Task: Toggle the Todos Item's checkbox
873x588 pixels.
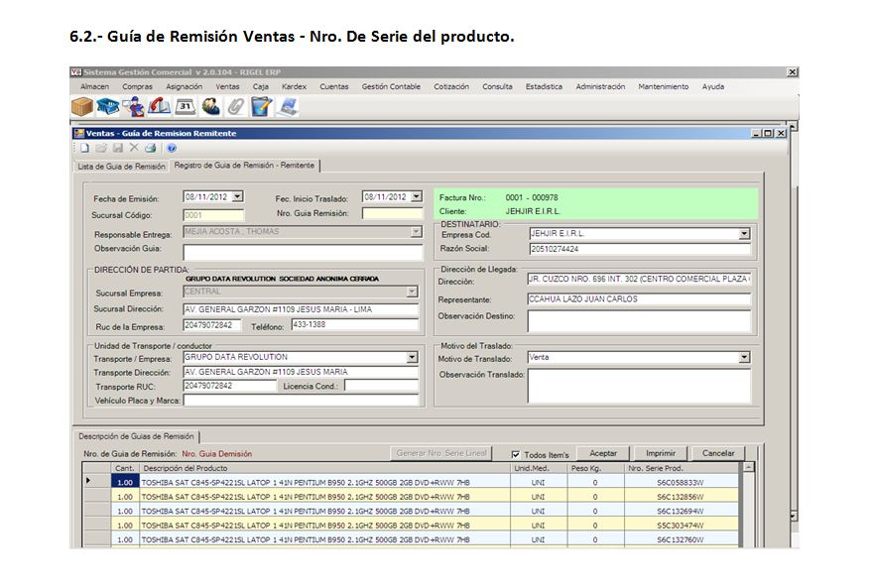Action: (515, 454)
